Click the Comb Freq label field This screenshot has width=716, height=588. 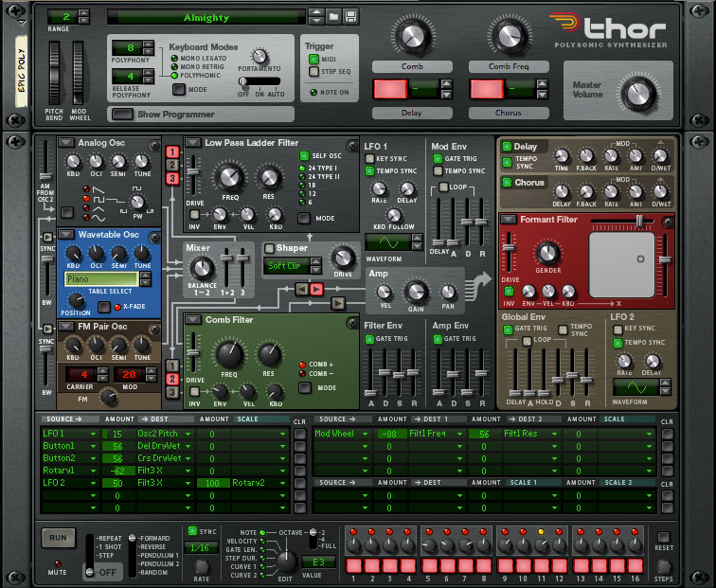click(509, 66)
